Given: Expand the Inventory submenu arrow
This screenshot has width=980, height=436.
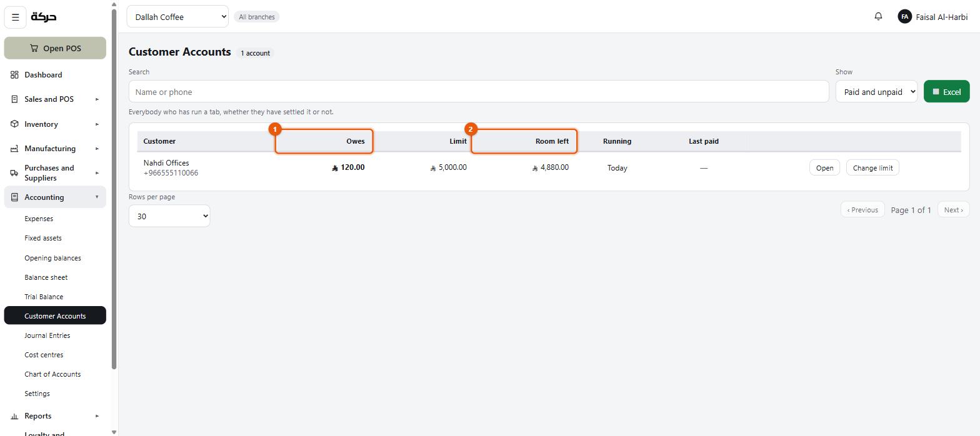Looking at the screenshot, I should click(97, 124).
